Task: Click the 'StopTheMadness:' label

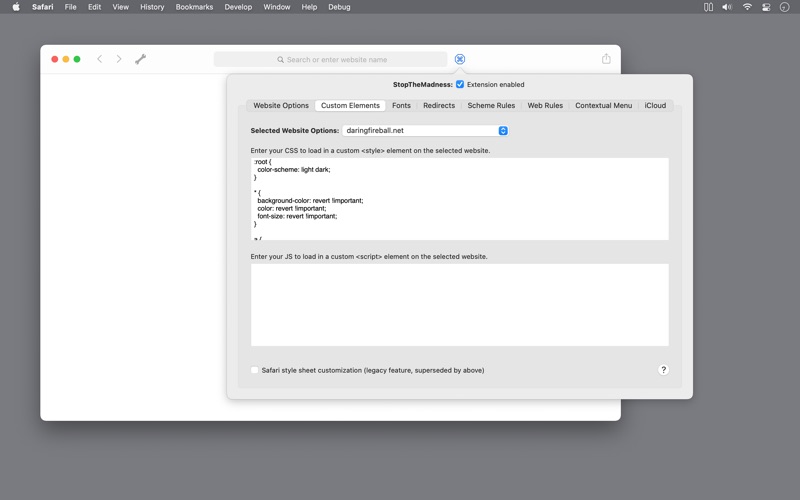Action: [422, 85]
